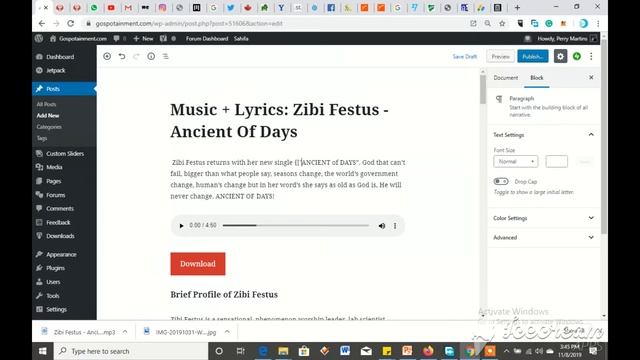Image resolution: width=640 pixels, height=360 pixels.
Task: Reload the browser page
Action: [x=70, y=23]
